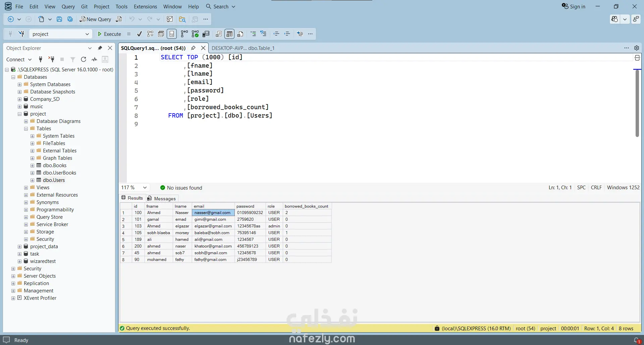Image resolution: width=644 pixels, height=345 pixels.
Task: Toggle Results to Grid mode
Action: point(229,34)
